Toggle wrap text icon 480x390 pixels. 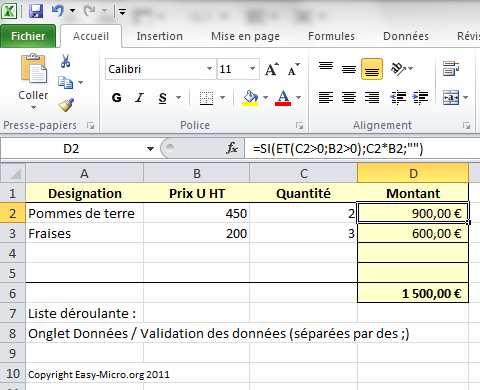coord(451,69)
